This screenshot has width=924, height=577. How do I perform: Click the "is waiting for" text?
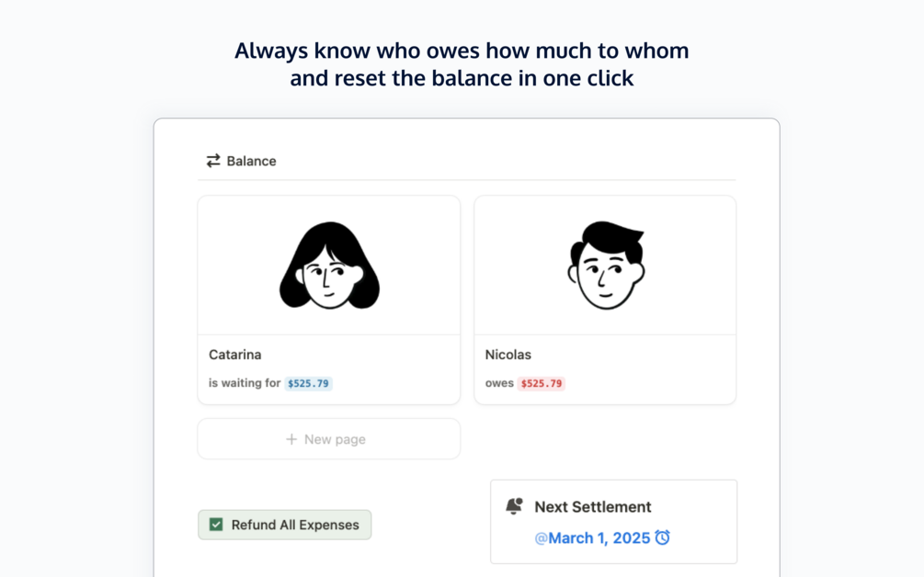245,383
